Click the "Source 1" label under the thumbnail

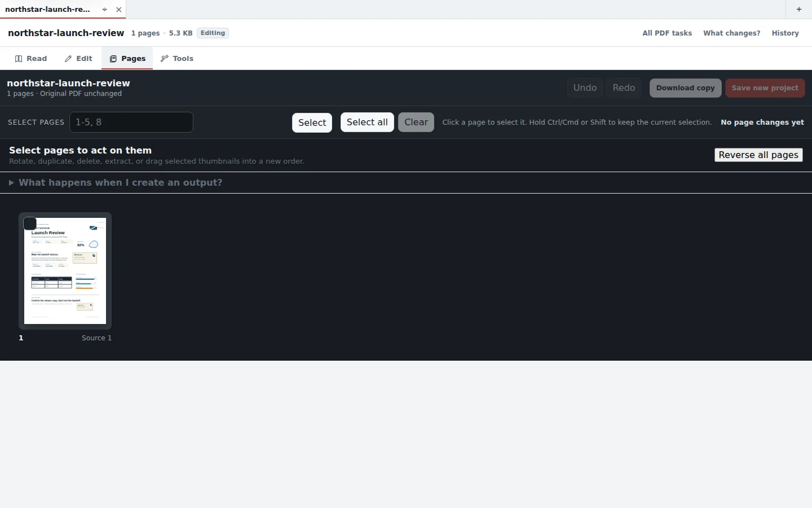pyautogui.click(x=96, y=338)
